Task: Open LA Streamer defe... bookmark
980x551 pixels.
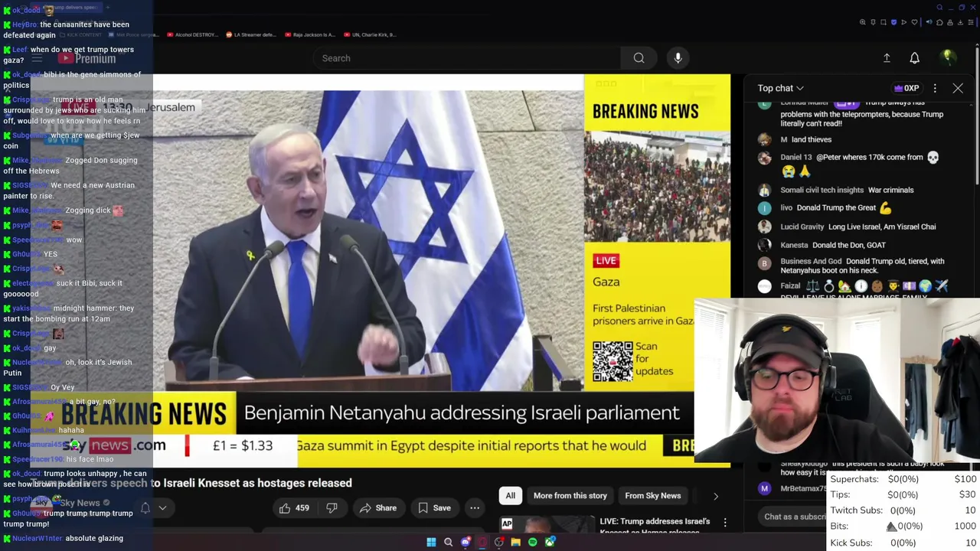Action: 250,34
